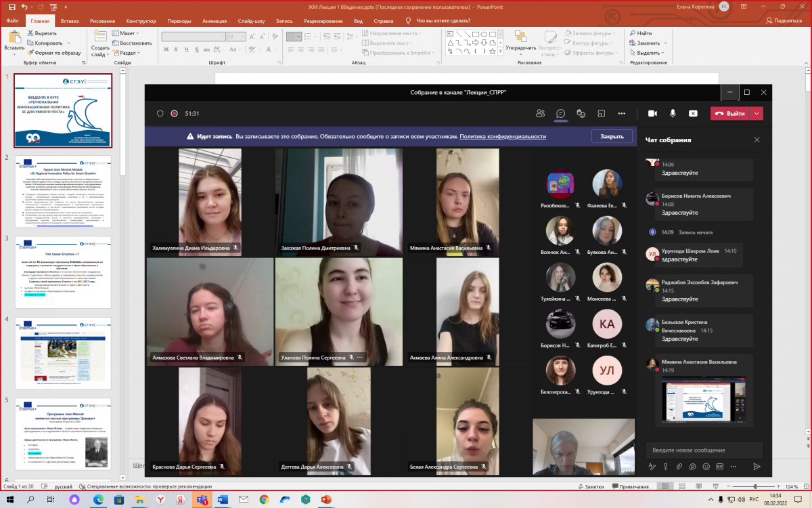Switch to the Вставка ribbon tab
Screen dimensions: 812x508
coord(70,21)
